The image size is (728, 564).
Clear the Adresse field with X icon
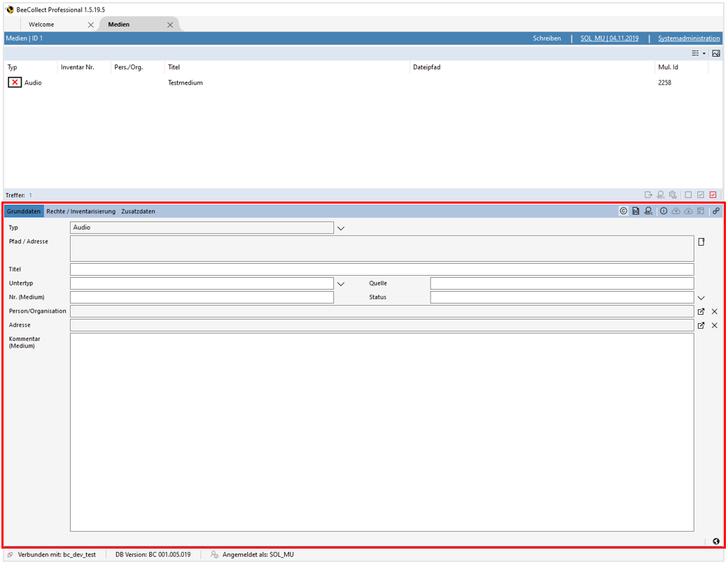(x=715, y=325)
